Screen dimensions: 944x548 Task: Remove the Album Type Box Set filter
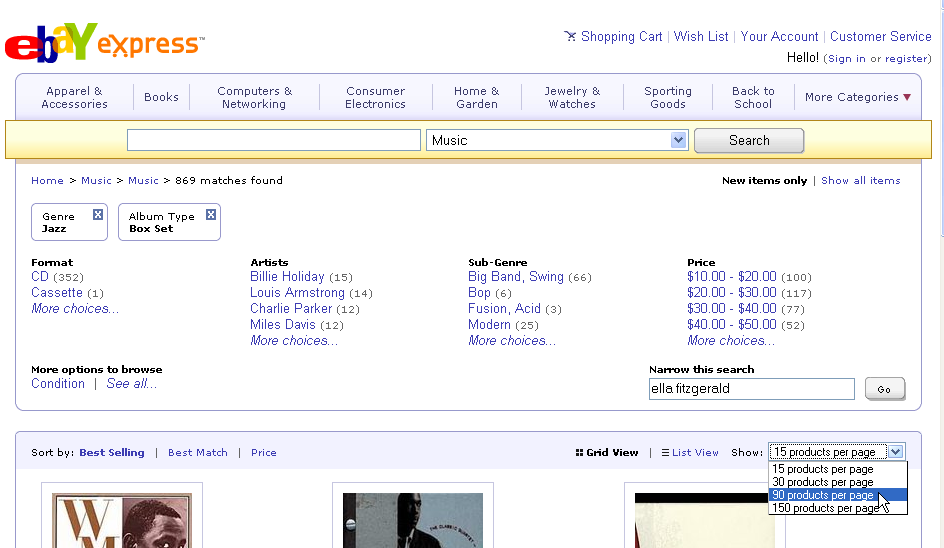[x=211, y=214]
